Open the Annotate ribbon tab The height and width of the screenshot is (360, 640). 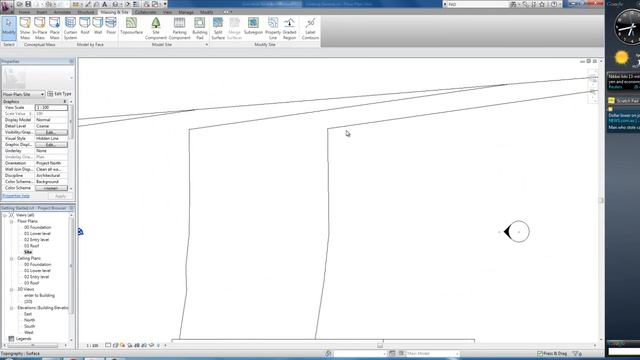tap(62, 12)
